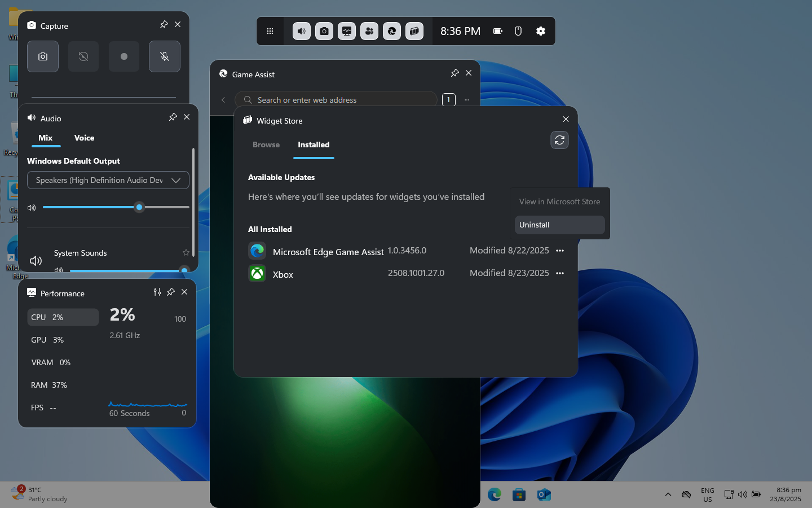Image resolution: width=812 pixels, height=508 pixels.
Task: Open Outlook from the taskbar
Action: (544, 494)
